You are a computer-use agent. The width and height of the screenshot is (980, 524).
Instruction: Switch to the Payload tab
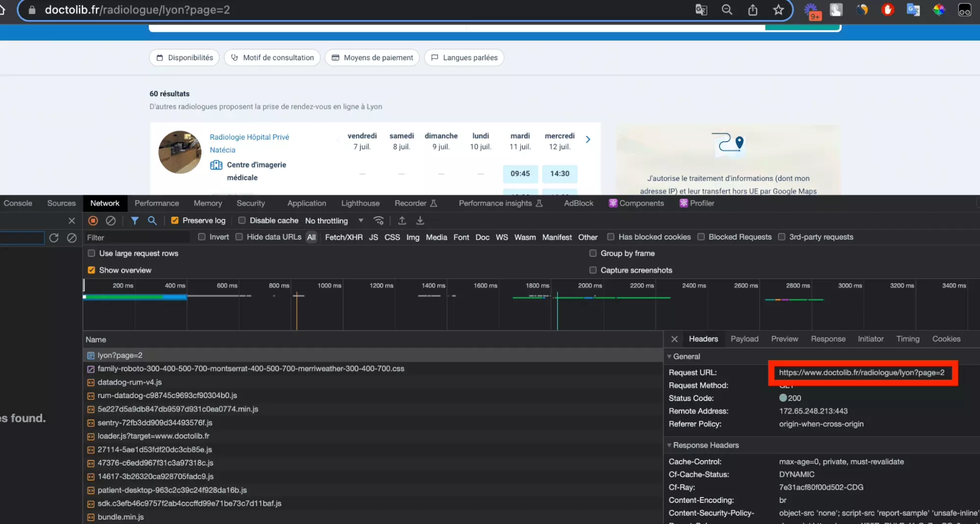tap(744, 339)
